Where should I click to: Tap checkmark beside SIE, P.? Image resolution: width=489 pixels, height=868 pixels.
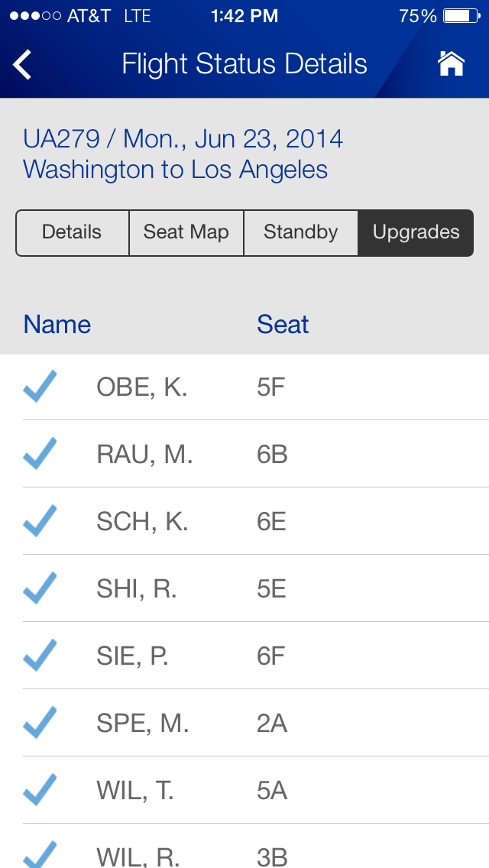[x=40, y=656]
